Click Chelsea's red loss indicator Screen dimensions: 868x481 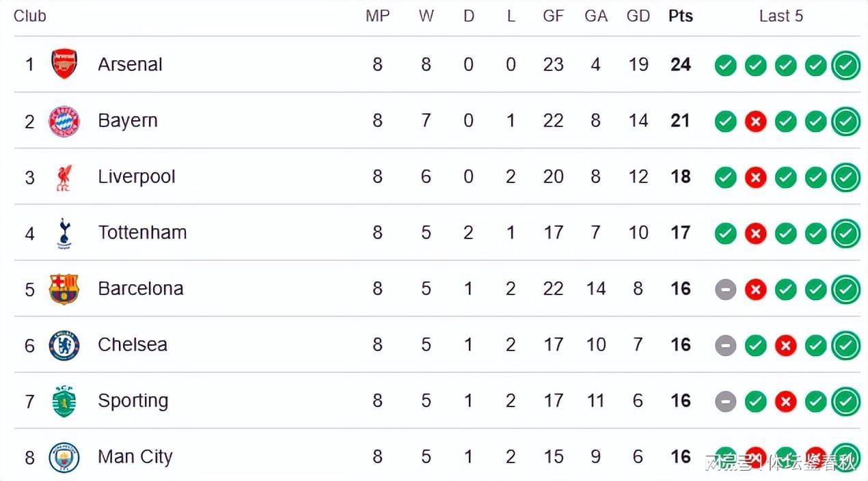pos(785,346)
